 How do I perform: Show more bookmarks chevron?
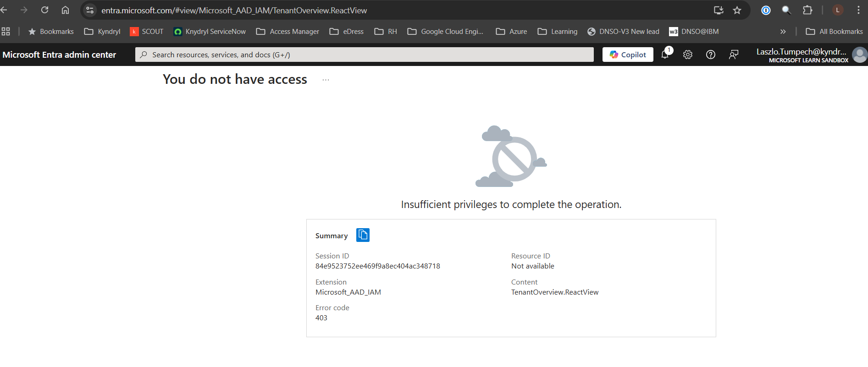(x=783, y=31)
